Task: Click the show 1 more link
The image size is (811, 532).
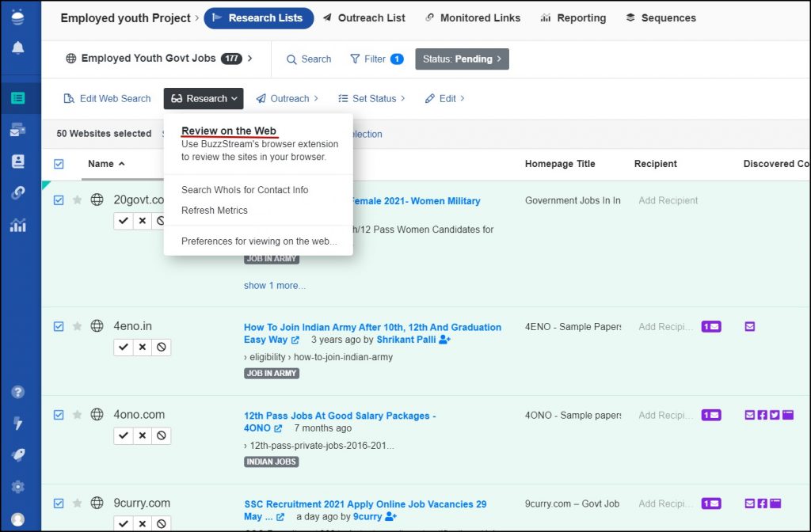Action: [275, 285]
